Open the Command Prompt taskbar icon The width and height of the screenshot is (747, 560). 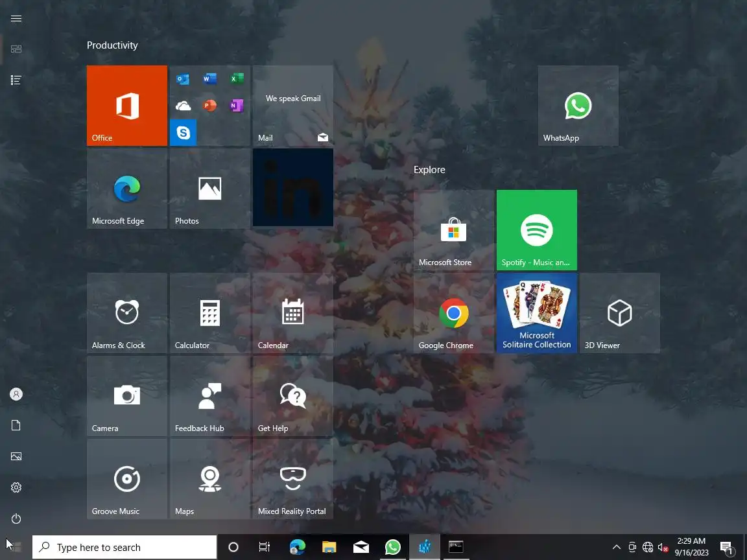click(x=456, y=547)
